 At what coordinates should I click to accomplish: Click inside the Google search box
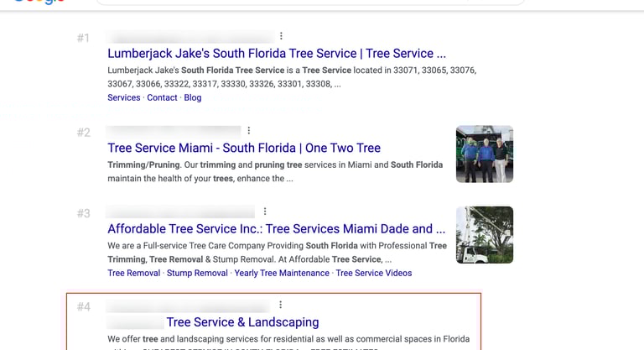coord(310,2)
